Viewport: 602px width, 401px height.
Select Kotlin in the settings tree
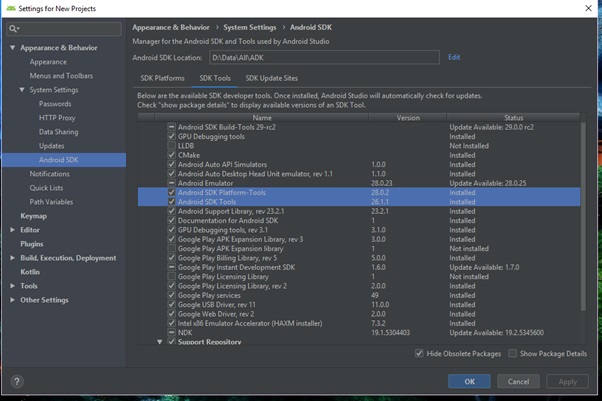tap(30, 272)
